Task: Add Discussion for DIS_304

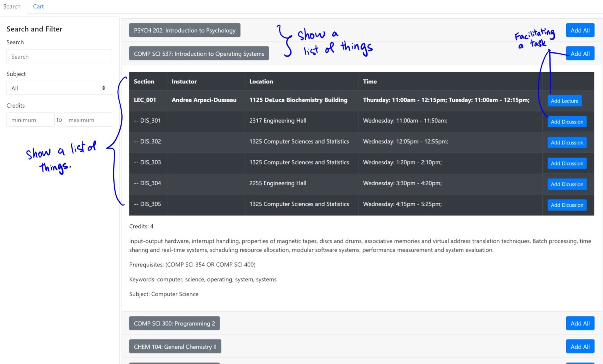Action: tap(567, 184)
